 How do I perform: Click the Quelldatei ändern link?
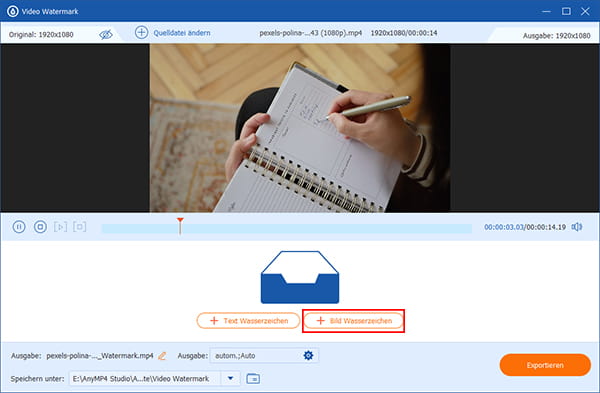click(182, 33)
